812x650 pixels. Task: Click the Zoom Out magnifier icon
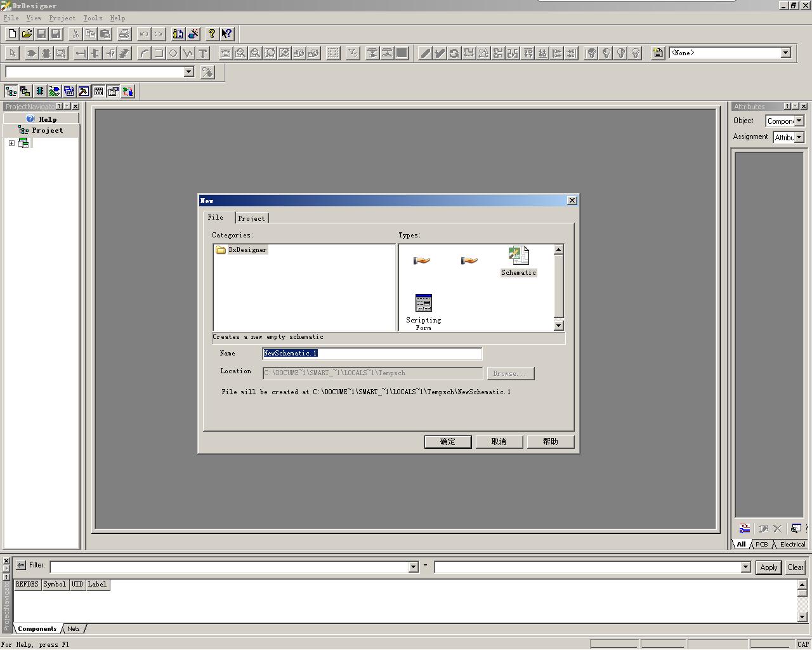click(x=255, y=53)
